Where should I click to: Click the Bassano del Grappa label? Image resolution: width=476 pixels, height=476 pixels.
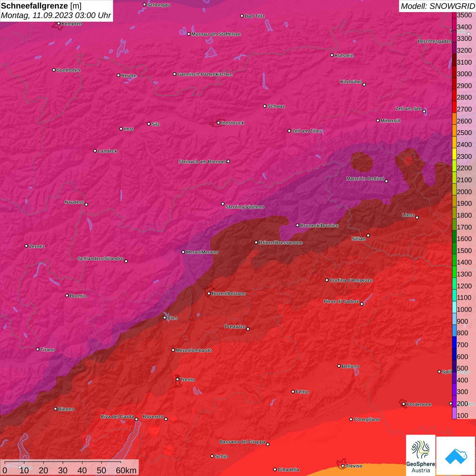pyautogui.click(x=242, y=442)
